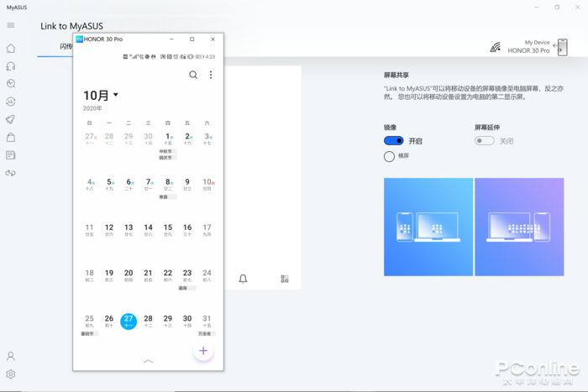This screenshot has height=392, width=588.
Task: Click the search icon in phone calendar
Action: (193, 75)
